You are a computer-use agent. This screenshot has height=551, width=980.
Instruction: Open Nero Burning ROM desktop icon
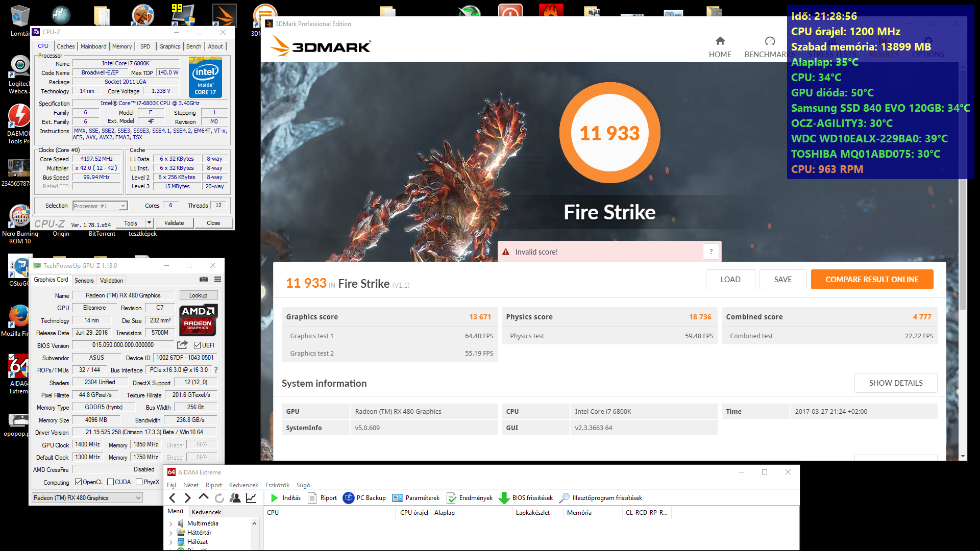(20, 224)
